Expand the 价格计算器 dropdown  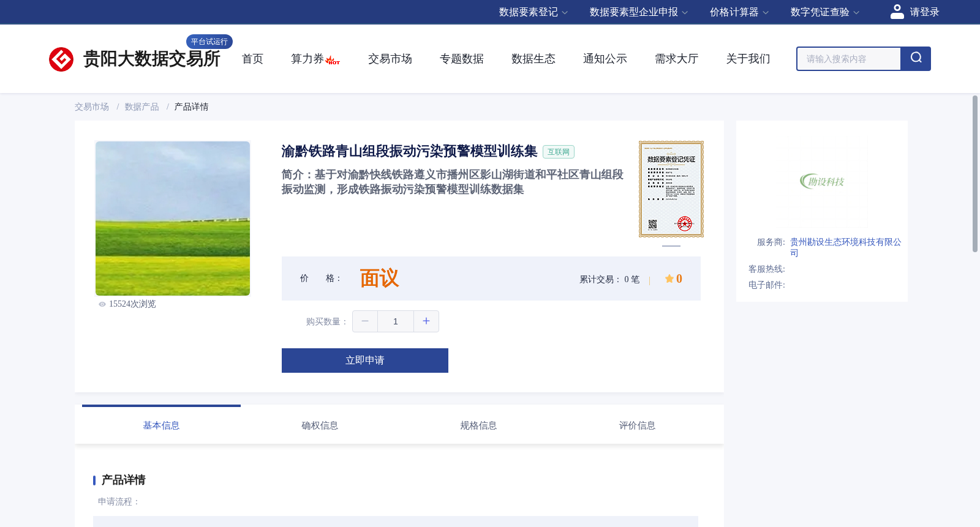pos(739,12)
